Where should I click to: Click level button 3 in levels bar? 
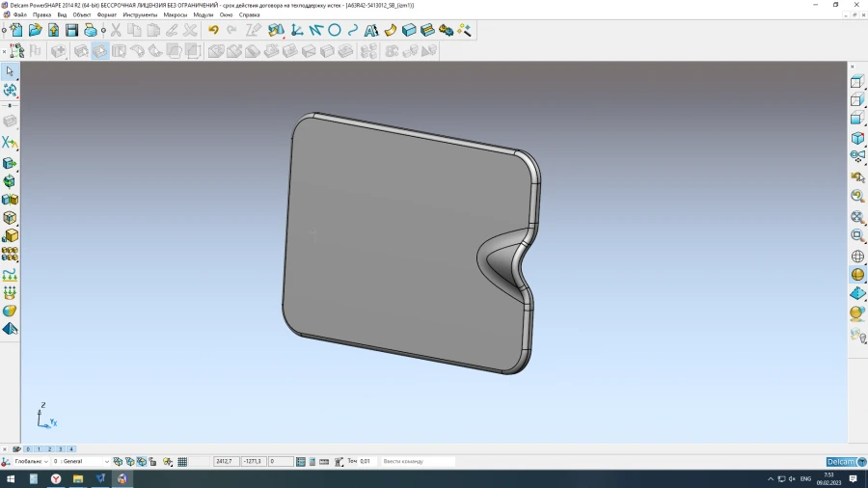pyautogui.click(x=60, y=449)
